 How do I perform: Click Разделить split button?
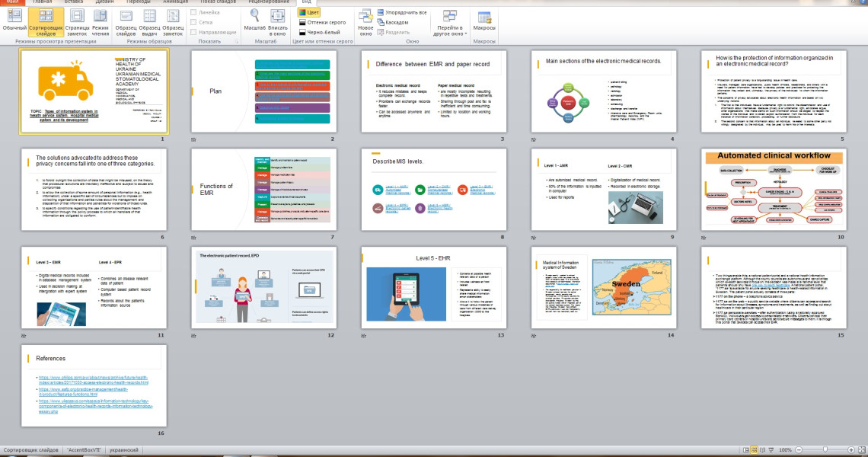394,32
